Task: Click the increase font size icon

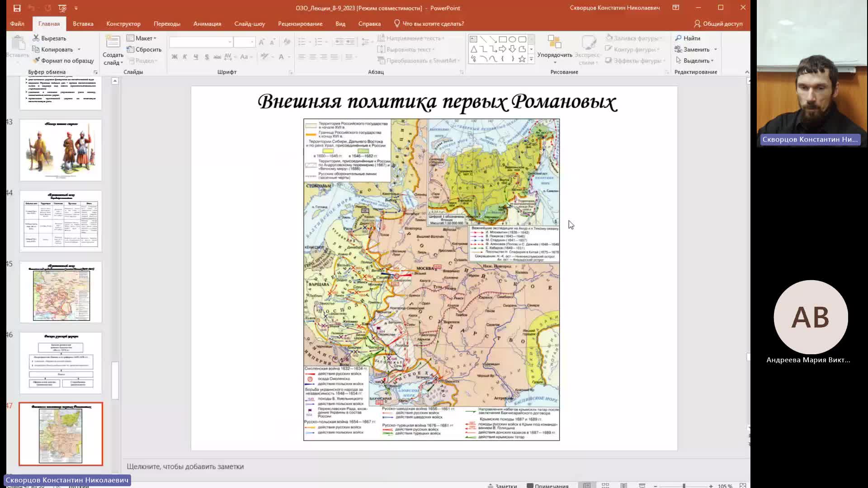Action: (262, 42)
